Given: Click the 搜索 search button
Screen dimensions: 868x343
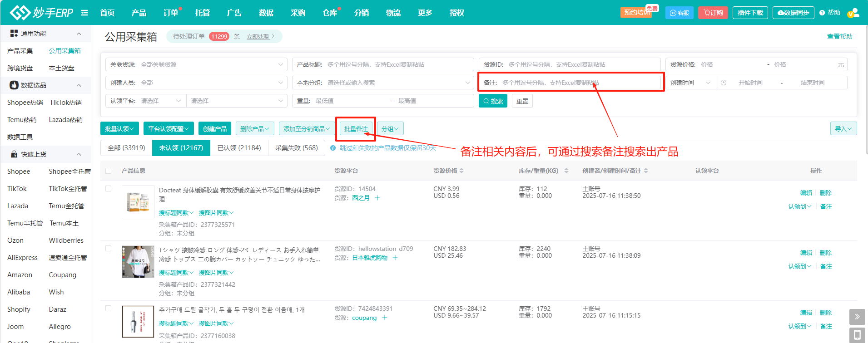Looking at the screenshot, I should point(493,101).
